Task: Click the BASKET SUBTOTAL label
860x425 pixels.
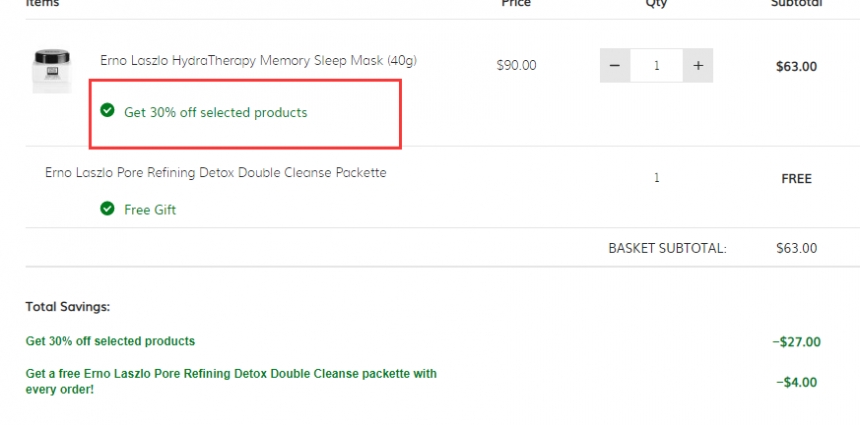Action: (x=667, y=248)
